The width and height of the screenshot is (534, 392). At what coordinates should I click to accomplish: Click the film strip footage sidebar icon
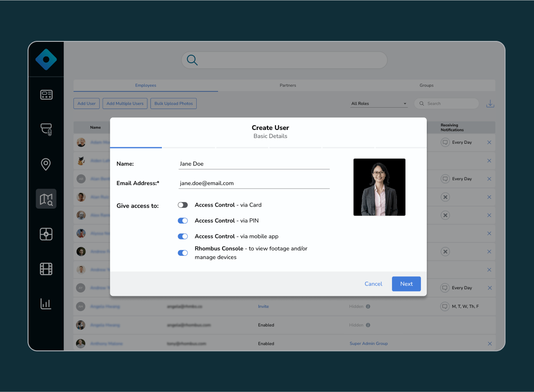46,269
